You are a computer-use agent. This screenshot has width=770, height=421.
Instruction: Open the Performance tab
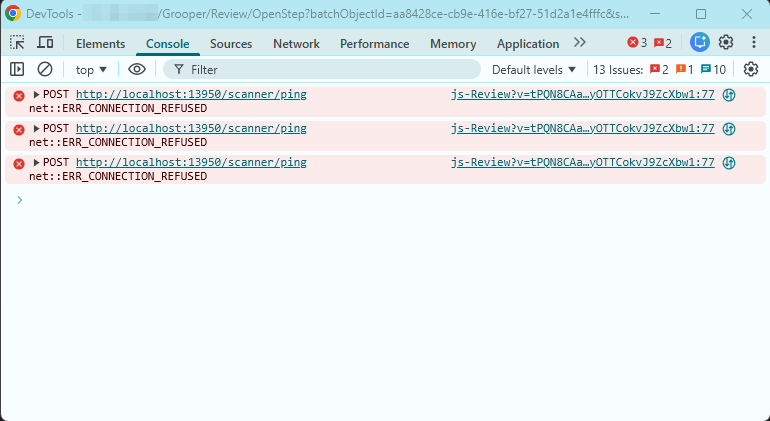374,44
